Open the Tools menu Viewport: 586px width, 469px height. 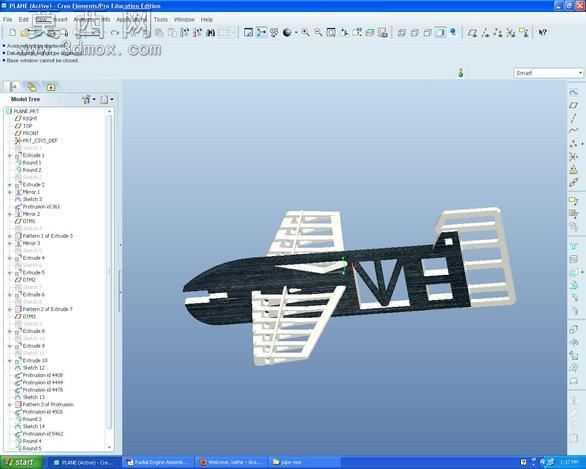[161, 19]
